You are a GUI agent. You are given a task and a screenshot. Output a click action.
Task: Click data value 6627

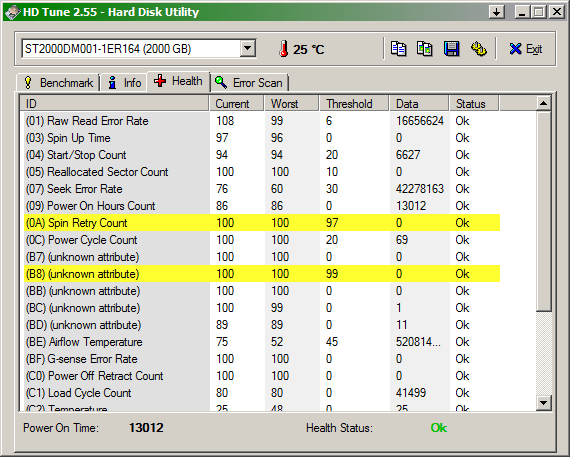(408, 155)
